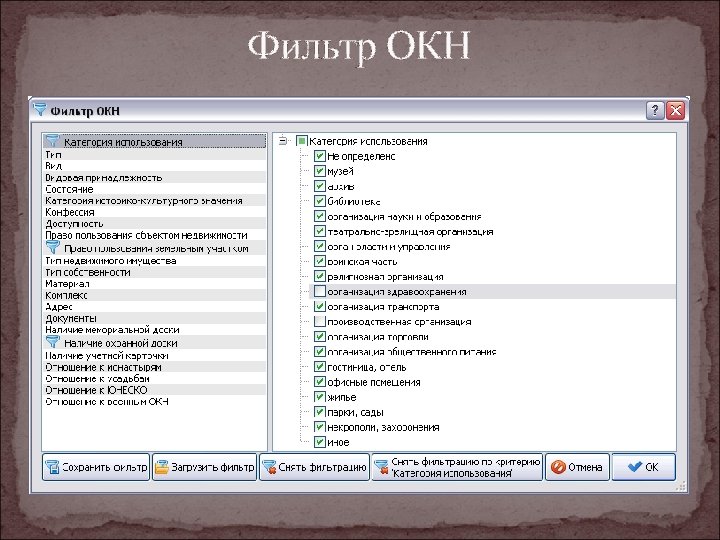Select Право пользования объектом недвижимости criterion

pyautogui.click(x=154, y=235)
